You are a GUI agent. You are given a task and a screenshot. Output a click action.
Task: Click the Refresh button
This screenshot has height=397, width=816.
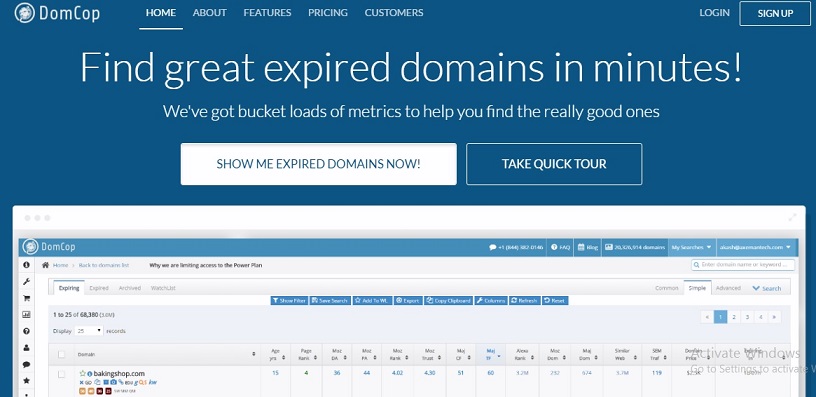pos(524,301)
